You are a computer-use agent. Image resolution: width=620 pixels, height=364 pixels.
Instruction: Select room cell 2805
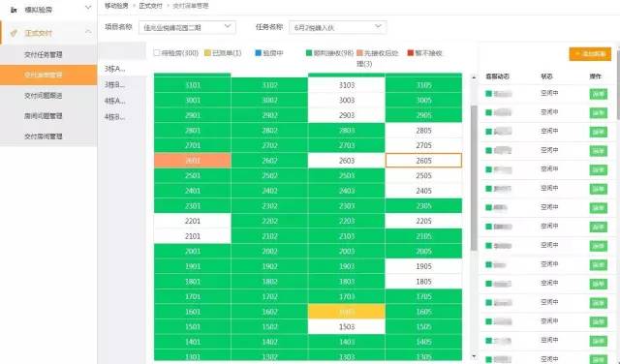[423, 131]
